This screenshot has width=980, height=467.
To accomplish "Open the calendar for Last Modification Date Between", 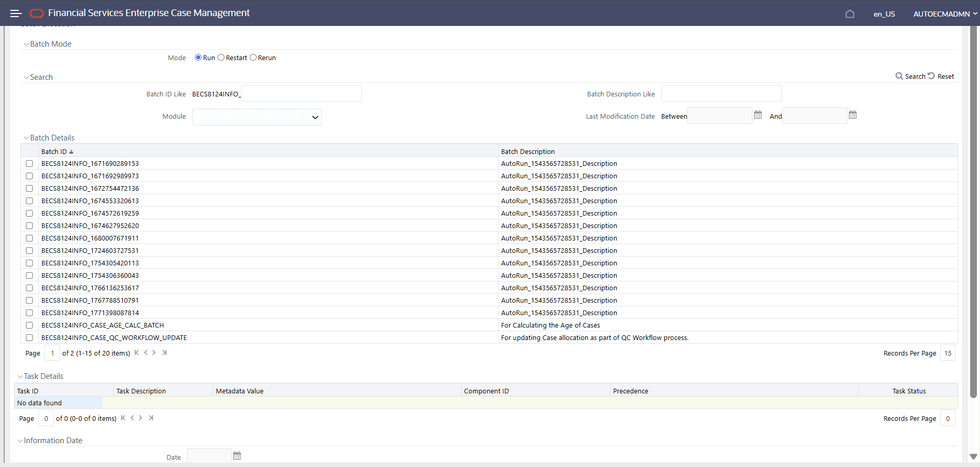I will pyautogui.click(x=758, y=115).
